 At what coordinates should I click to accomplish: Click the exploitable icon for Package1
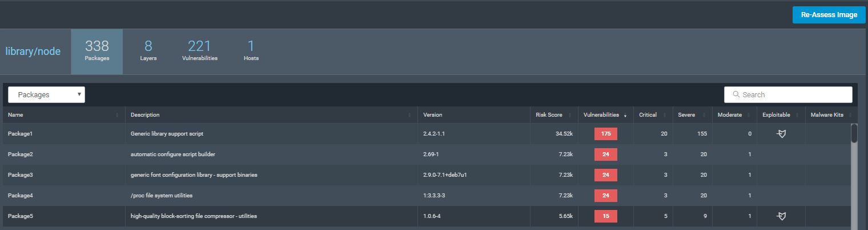point(781,134)
